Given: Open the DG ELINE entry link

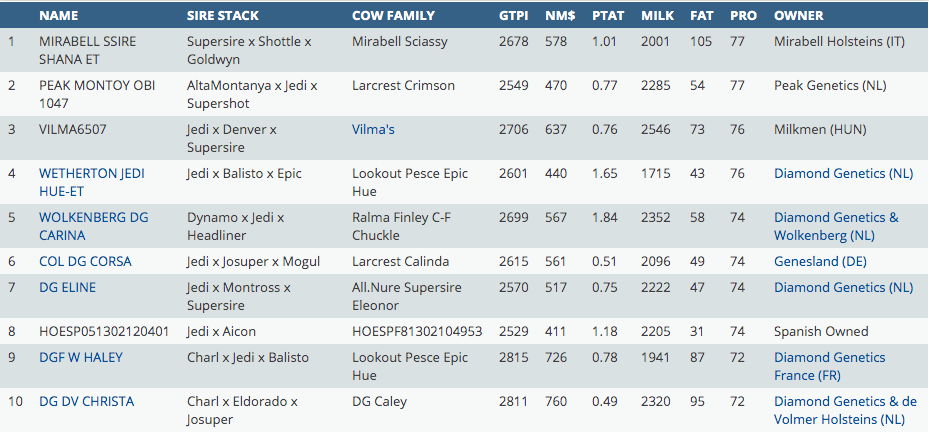Looking at the screenshot, I should 66,287.
